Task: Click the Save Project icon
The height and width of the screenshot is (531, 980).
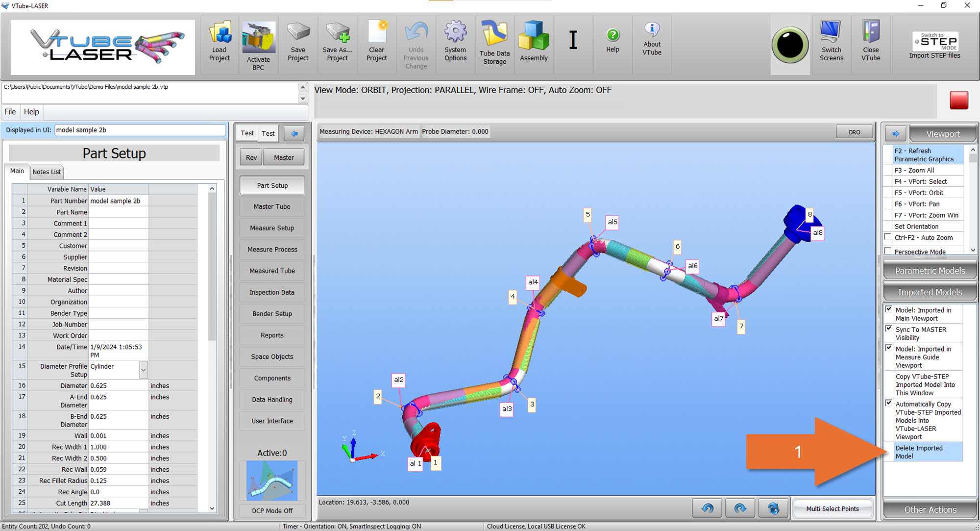Action: point(298,45)
